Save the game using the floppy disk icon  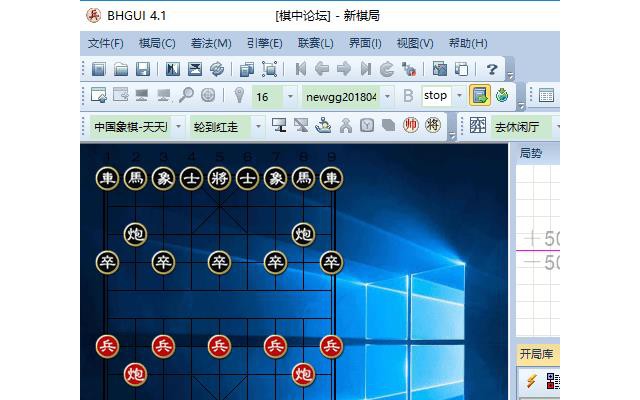[x=142, y=69]
